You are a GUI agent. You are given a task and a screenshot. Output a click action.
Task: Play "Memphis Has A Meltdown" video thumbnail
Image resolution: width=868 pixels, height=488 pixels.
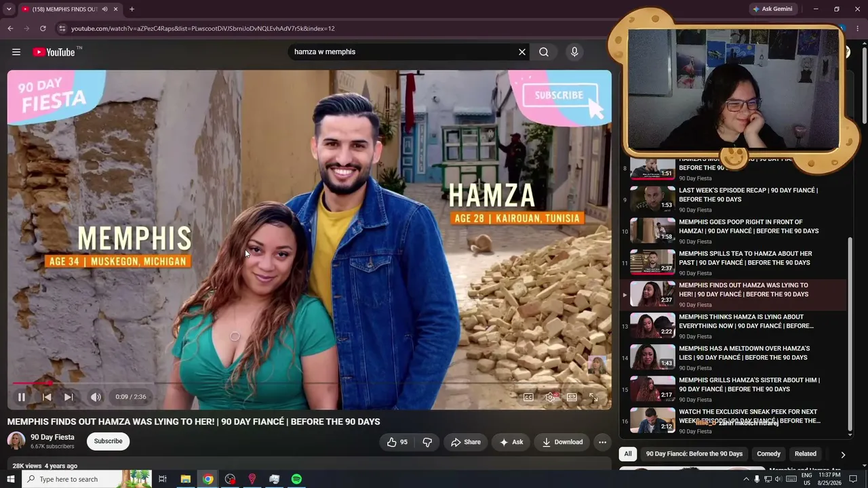coord(652,357)
